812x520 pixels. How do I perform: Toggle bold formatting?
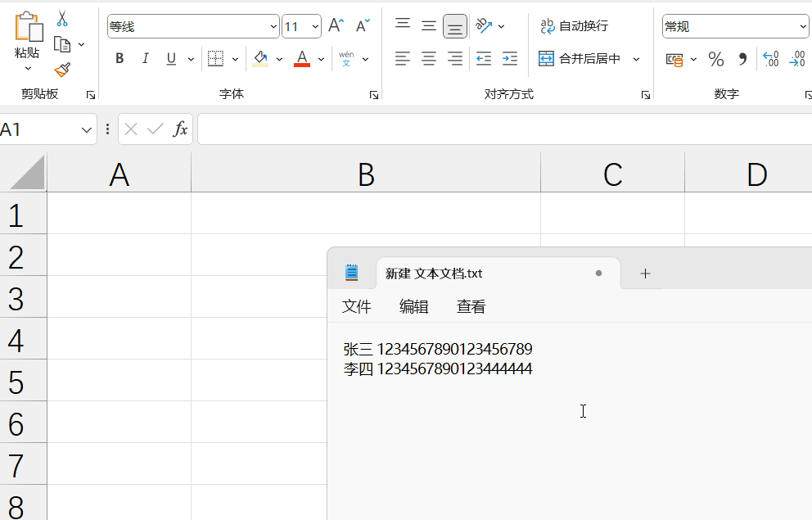120,58
